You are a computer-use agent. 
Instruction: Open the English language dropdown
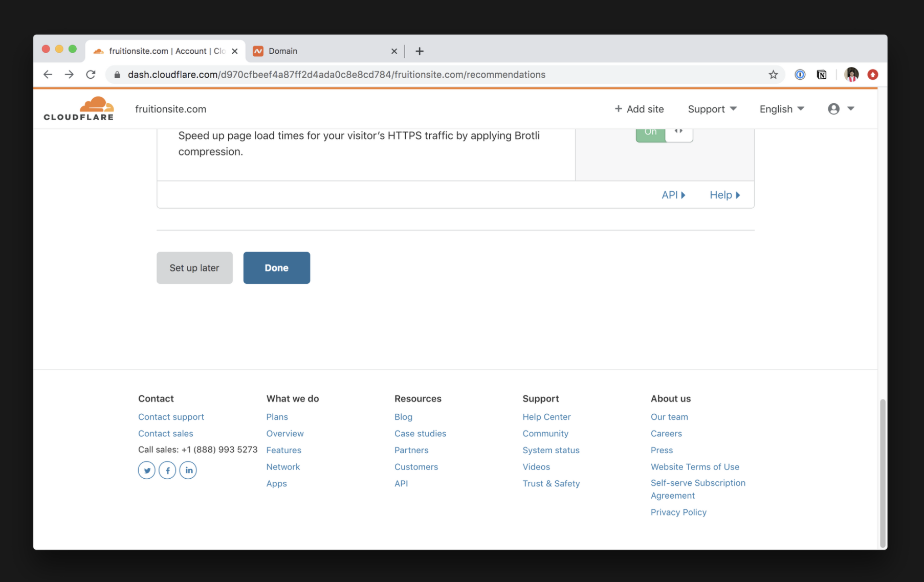coord(782,109)
